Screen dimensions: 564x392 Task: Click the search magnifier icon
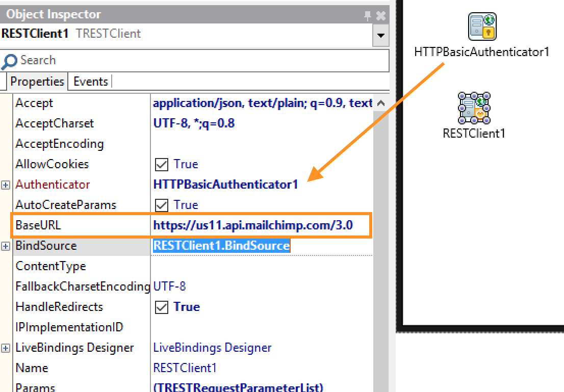point(9,61)
